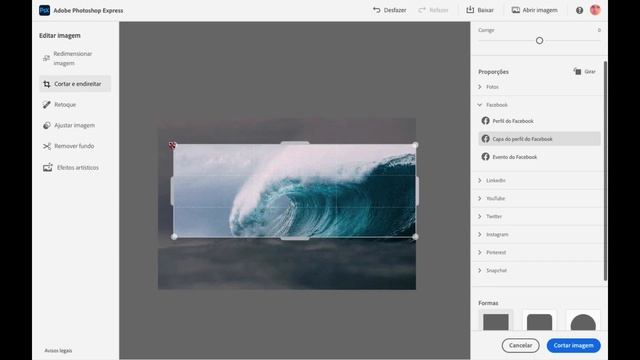Click Facebook icon beside Evento do Facebook
The width and height of the screenshot is (640, 360).
click(485, 157)
